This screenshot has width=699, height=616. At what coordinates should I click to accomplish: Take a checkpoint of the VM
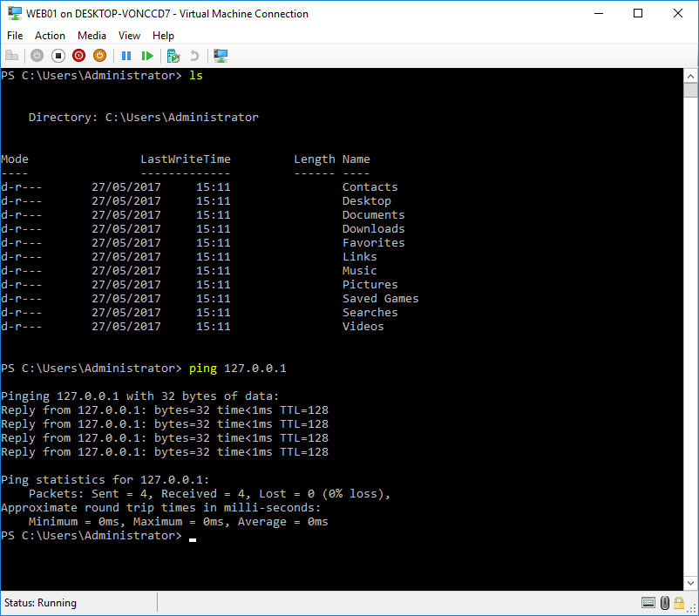pos(173,55)
